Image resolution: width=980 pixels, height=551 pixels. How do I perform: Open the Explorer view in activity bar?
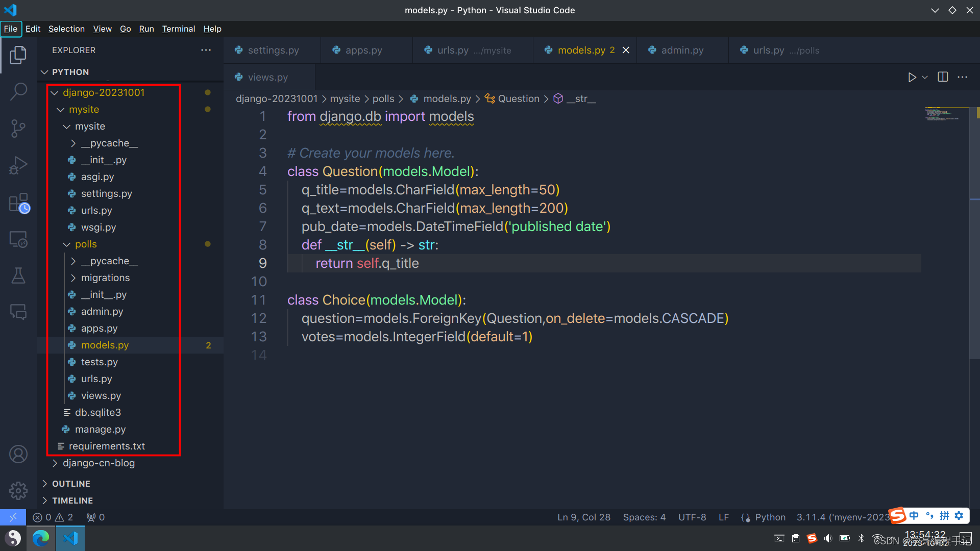(18, 55)
